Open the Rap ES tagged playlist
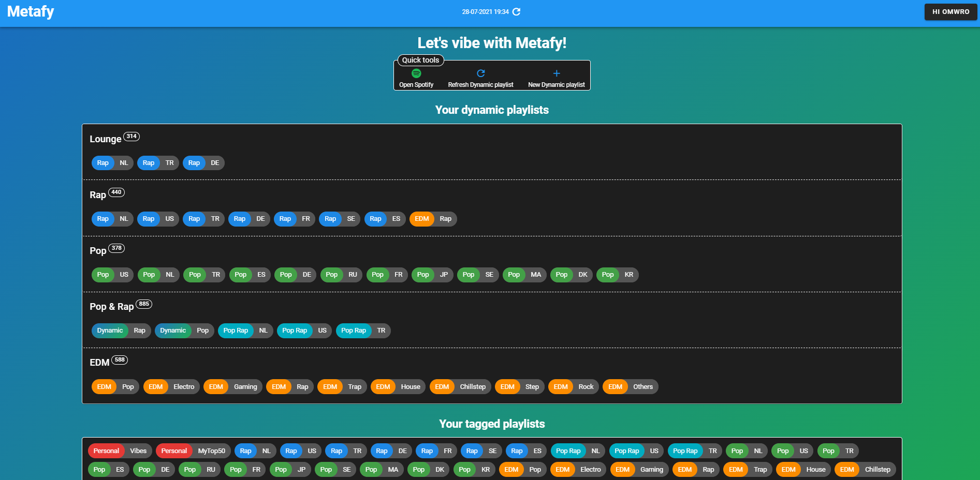Image resolution: width=980 pixels, height=480 pixels. pyautogui.click(x=526, y=451)
